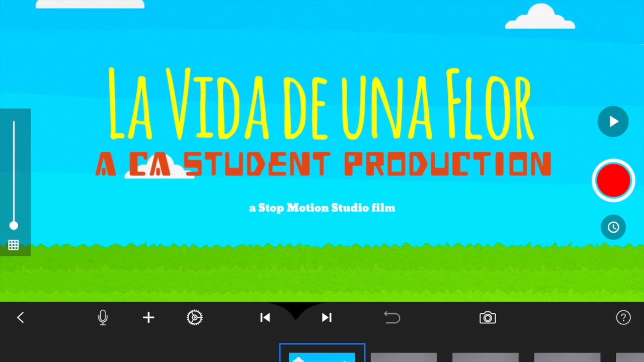Viewport: 644px width, 362px height.
Task: Select the third gray frame thumbnail
Action: point(485,357)
